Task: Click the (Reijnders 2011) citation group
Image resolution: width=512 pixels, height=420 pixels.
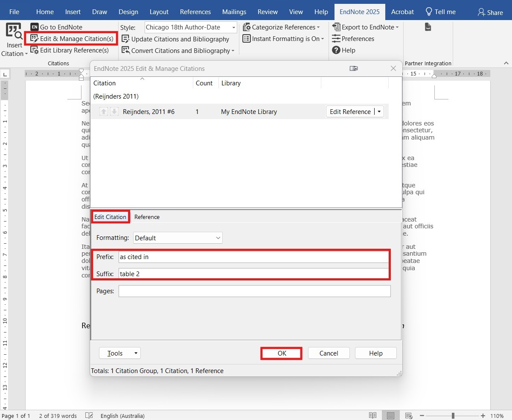Action: pyautogui.click(x=116, y=96)
